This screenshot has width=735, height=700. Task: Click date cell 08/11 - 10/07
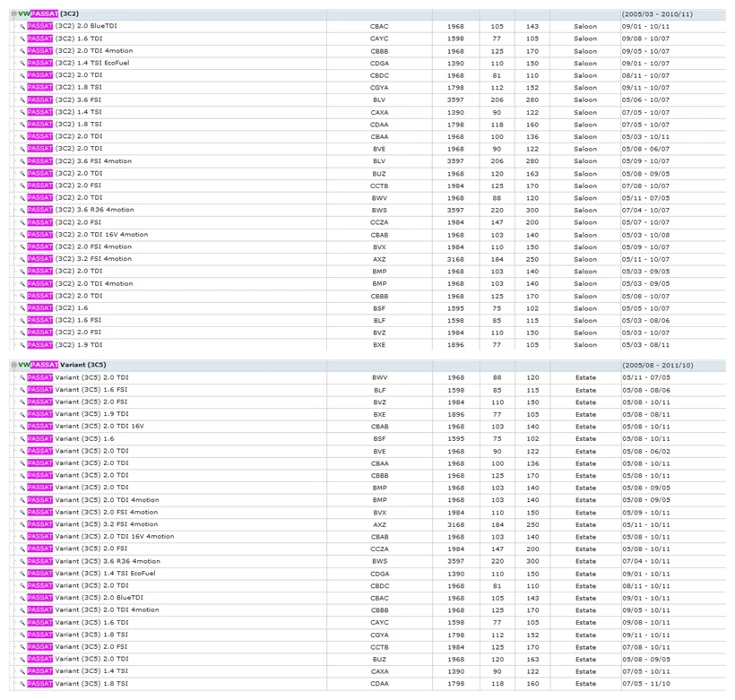pyautogui.click(x=646, y=75)
